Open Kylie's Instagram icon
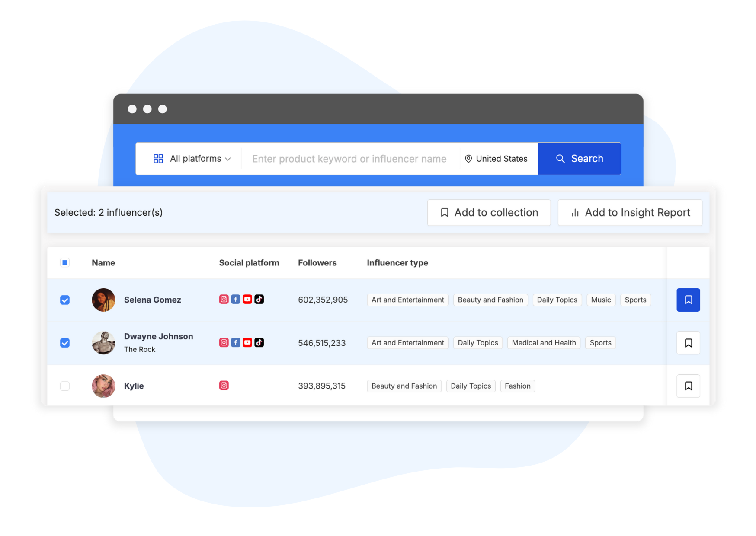The height and width of the screenshot is (536, 756). (x=224, y=385)
